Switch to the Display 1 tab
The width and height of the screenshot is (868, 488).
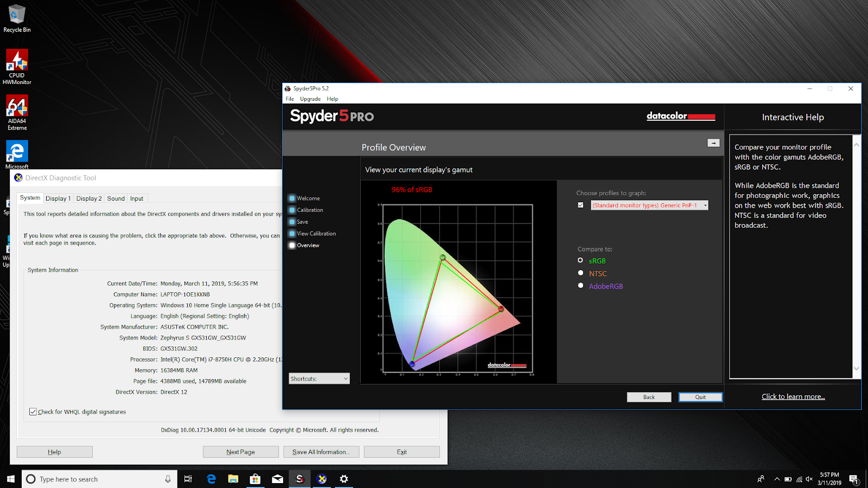(58, 198)
